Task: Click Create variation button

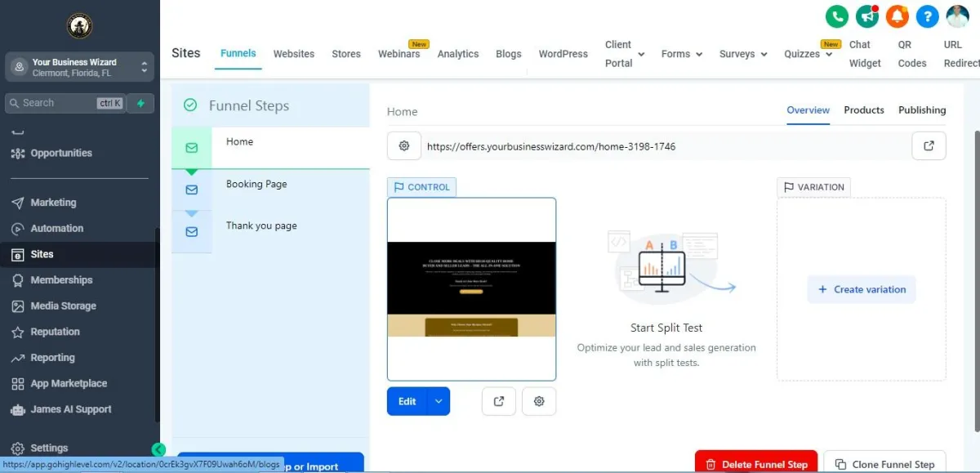Action: tap(862, 289)
